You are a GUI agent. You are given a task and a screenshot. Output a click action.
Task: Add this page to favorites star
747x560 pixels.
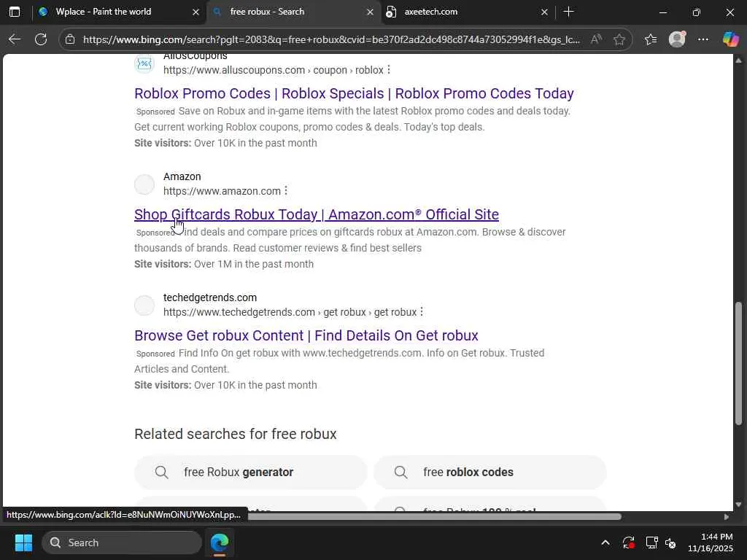click(619, 39)
